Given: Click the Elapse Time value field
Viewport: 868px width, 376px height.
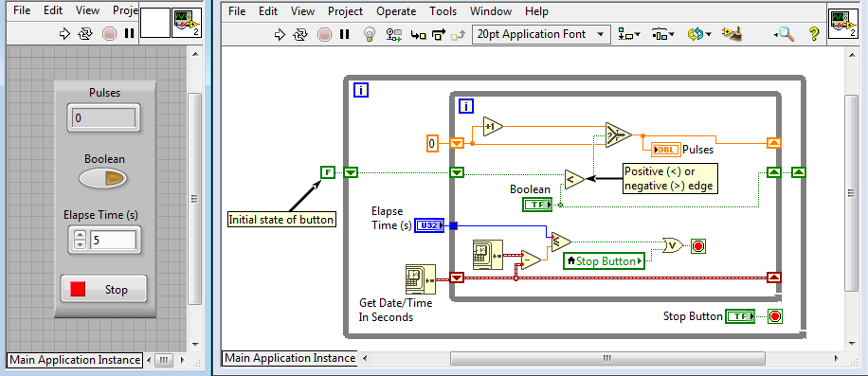Looking at the screenshot, I should (x=113, y=240).
